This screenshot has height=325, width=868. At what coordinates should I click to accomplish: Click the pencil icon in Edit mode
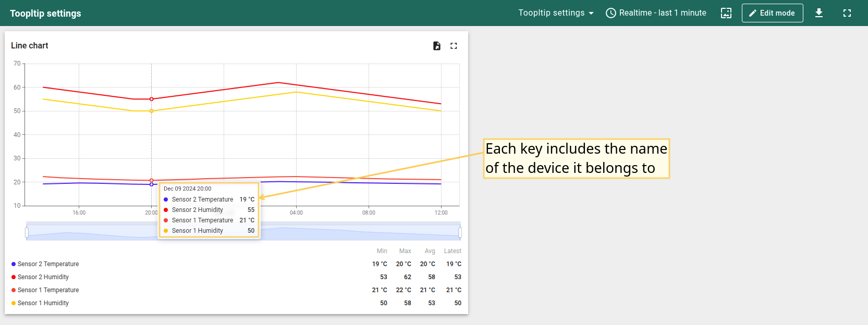752,13
